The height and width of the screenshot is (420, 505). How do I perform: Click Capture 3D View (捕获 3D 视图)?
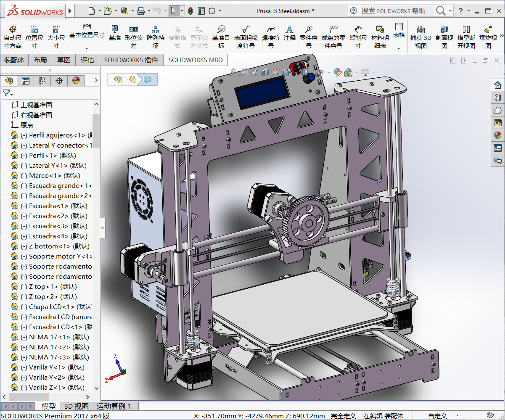click(x=420, y=37)
